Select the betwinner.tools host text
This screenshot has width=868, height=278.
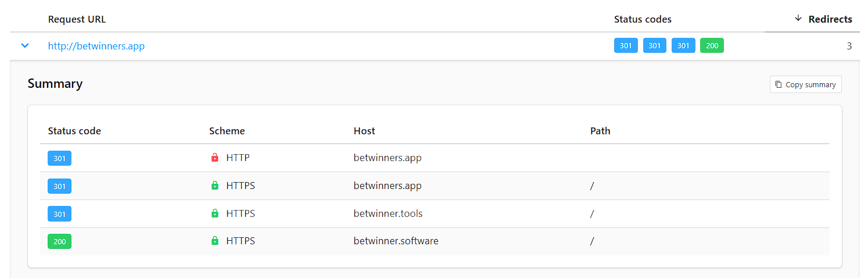pos(388,213)
